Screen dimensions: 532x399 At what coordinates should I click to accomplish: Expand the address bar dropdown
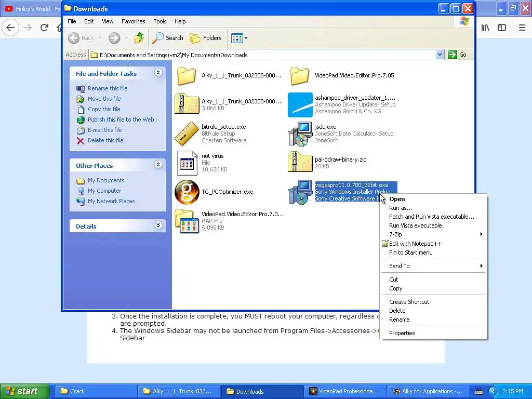coord(440,55)
